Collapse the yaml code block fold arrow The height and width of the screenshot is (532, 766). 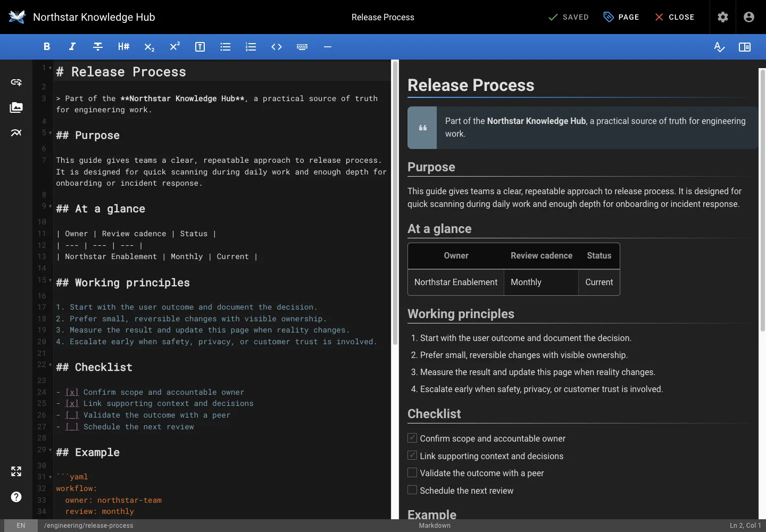51,477
